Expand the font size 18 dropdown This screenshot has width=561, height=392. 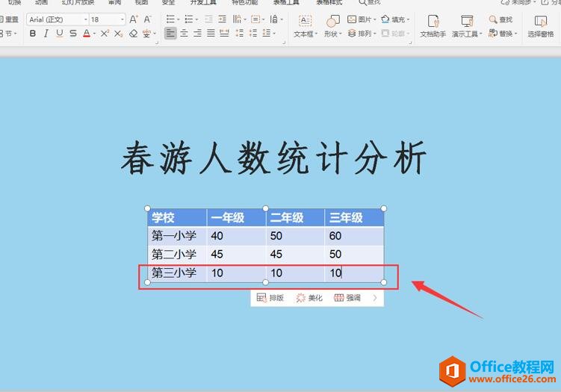120,19
